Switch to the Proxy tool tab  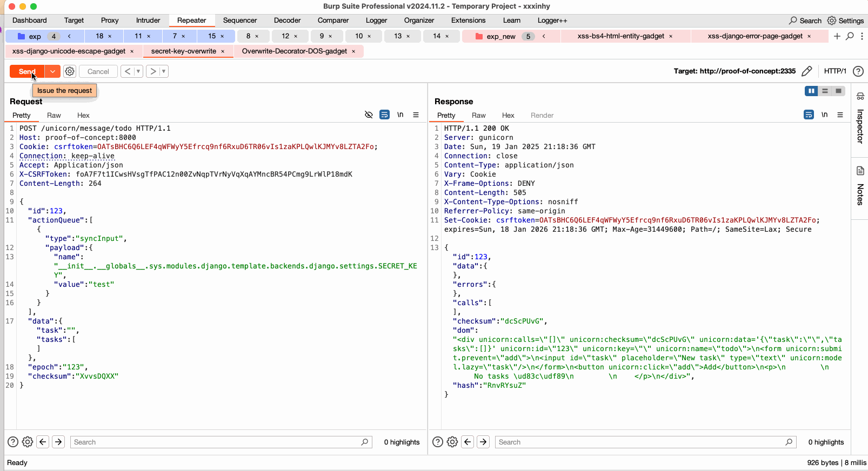tap(110, 21)
